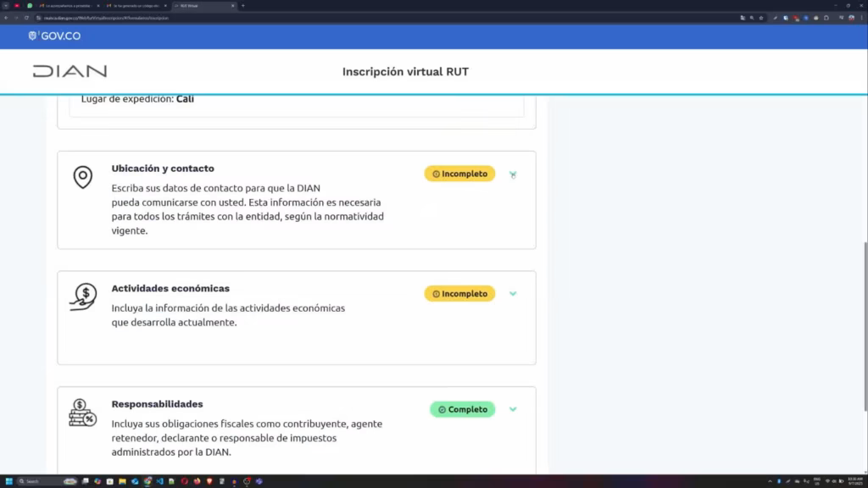Open the pinned red tab beside WhatsApp

tap(17, 6)
